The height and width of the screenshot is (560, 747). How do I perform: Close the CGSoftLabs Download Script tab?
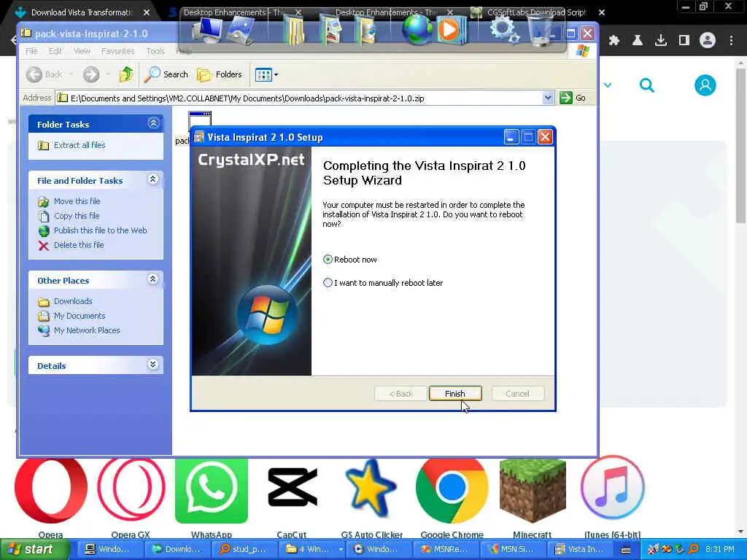coord(602,12)
